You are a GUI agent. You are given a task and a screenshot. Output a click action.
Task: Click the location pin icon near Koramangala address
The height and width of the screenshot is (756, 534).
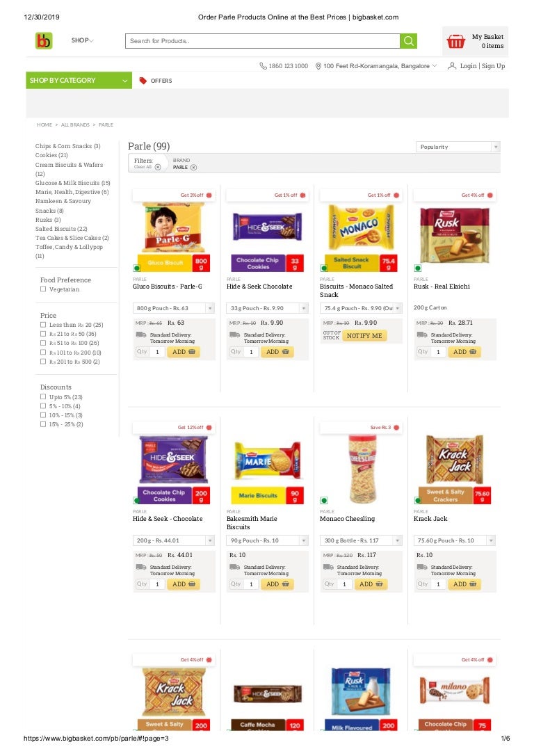tap(317, 66)
